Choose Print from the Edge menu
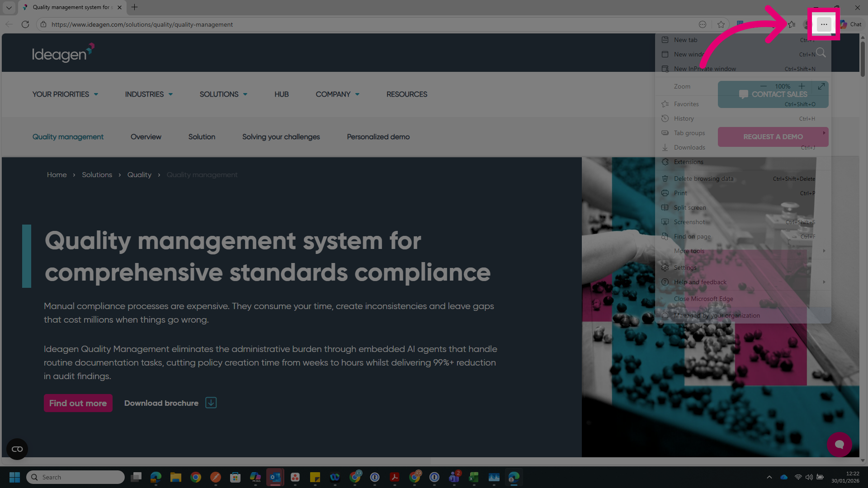Viewport: 868px width, 488px height. coord(743,193)
